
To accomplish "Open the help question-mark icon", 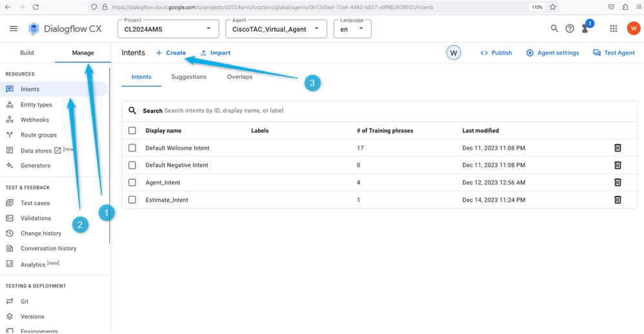I will coord(570,28).
